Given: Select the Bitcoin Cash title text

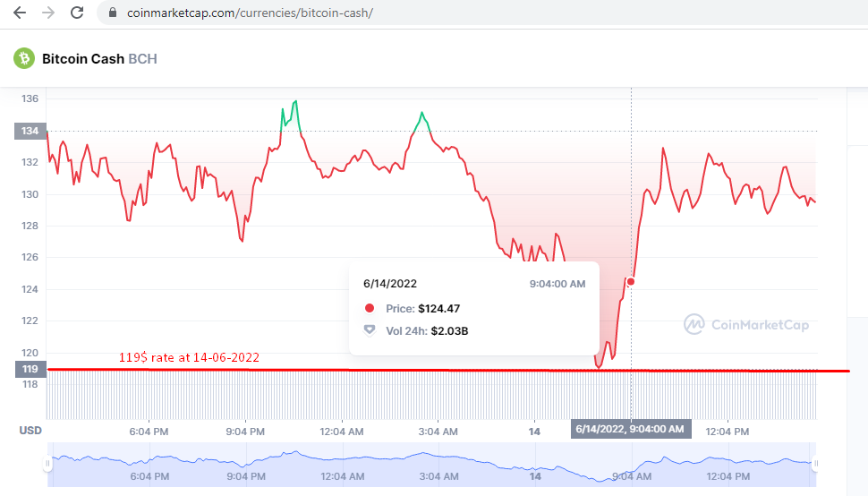Looking at the screenshot, I should [83, 59].
